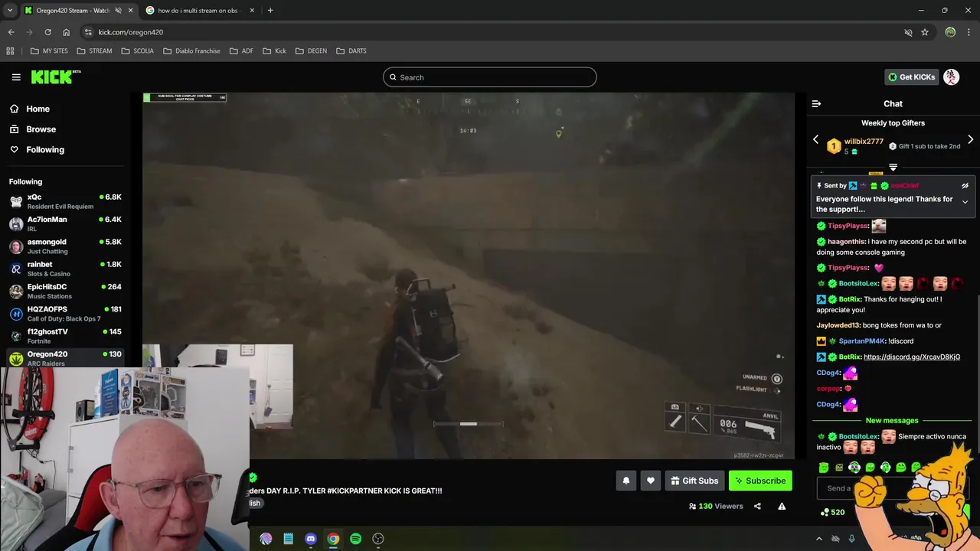Screen dimensions: 980x551
Task: Click Jaylowded13 username in chat
Action: (838, 325)
